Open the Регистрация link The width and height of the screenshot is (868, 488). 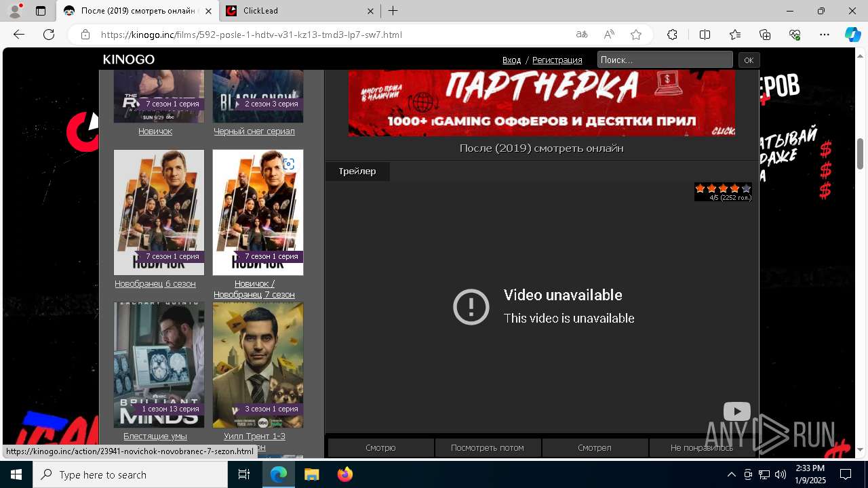557,60
